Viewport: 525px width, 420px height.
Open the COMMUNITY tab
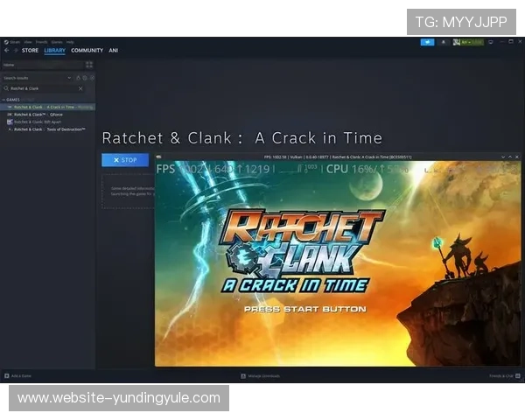(x=87, y=51)
